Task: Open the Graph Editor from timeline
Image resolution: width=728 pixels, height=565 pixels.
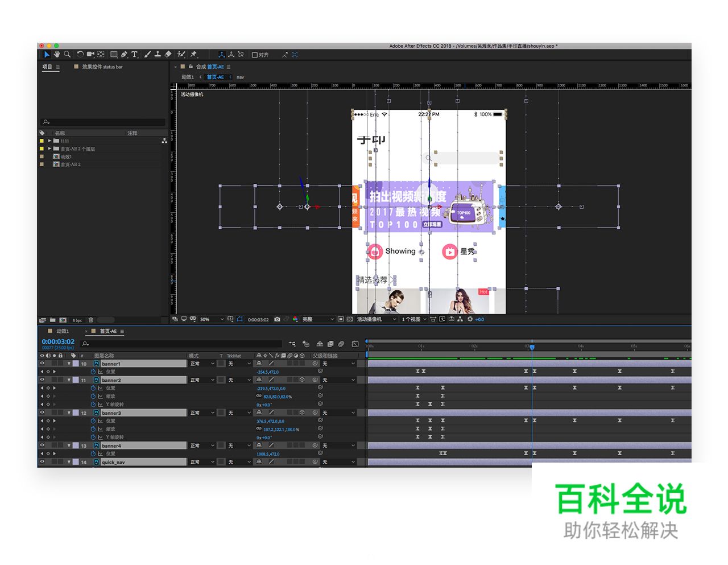Action: point(355,344)
